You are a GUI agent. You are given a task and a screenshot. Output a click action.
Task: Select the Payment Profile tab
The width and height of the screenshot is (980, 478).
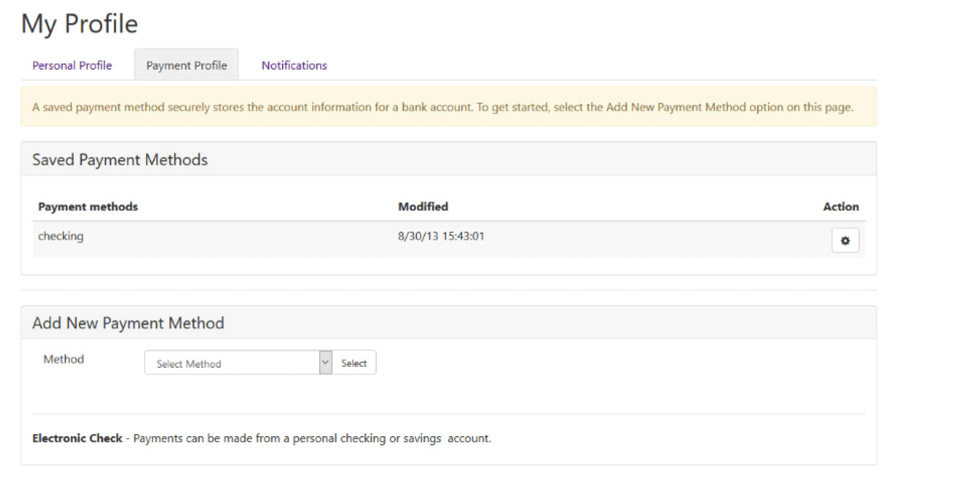point(186,65)
